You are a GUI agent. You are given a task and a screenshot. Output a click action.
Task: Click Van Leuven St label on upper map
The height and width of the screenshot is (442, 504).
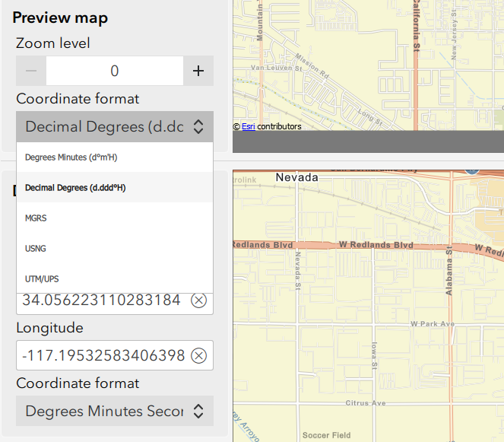tap(277, 68)
